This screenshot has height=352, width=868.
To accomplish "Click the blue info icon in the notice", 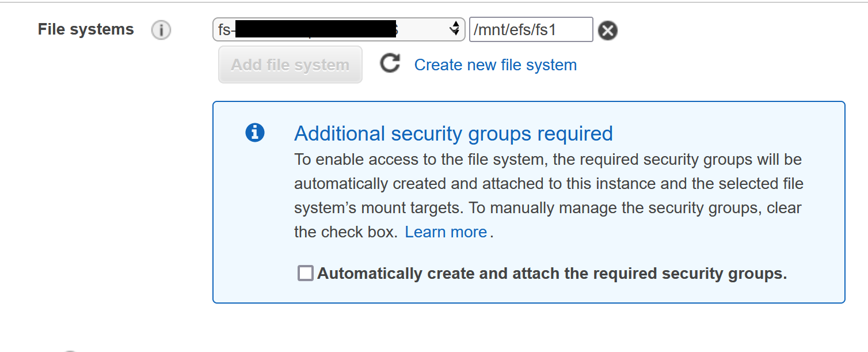I will (254, 133).
